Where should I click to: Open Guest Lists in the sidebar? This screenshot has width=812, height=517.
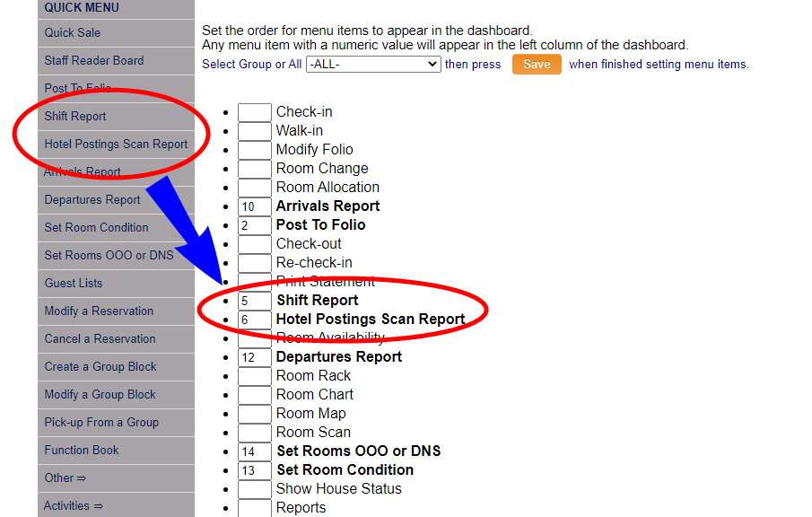tap(74, 284)
